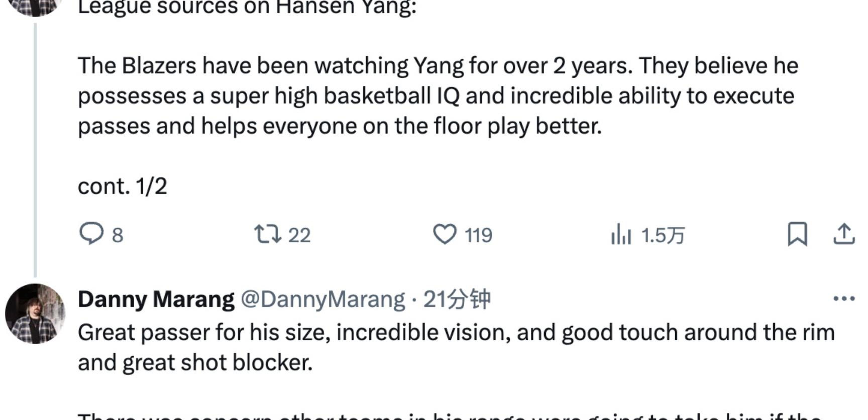Click the 'League sources on Hansen Yang' line
868x420 pixels.
click(x=247, y=8)
